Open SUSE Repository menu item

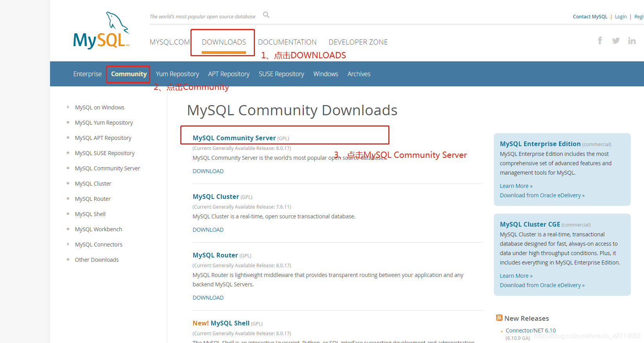[282, 74]
